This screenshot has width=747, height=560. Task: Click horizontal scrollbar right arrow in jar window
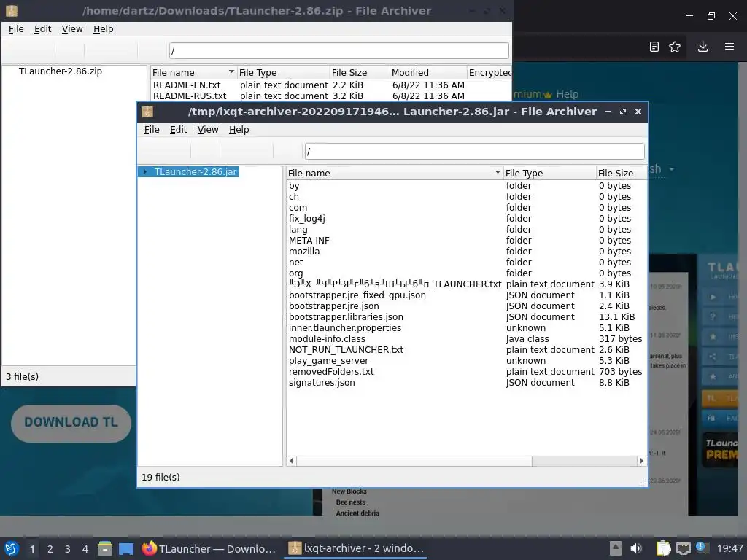click(x=641, y=461)
